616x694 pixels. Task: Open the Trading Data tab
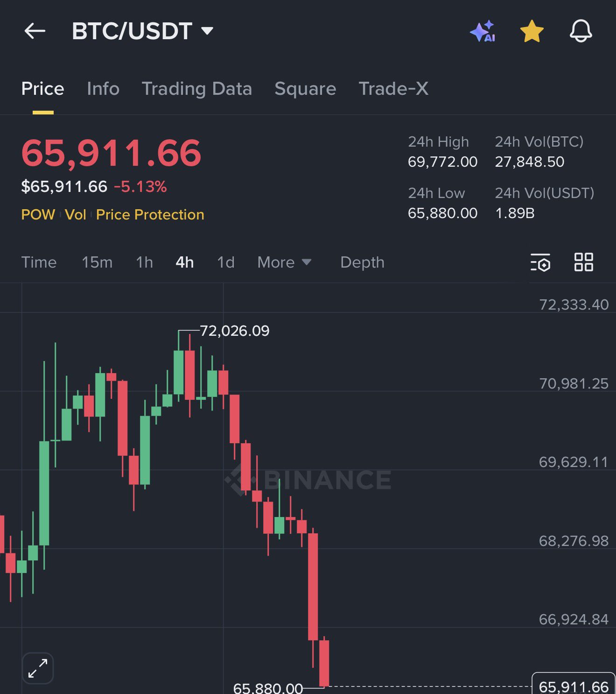196,89
